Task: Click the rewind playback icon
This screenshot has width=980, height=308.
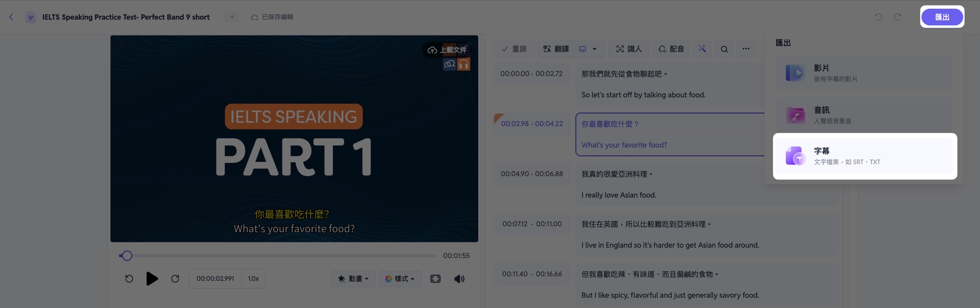Action: pyautogui.click(x=129, y=279)
